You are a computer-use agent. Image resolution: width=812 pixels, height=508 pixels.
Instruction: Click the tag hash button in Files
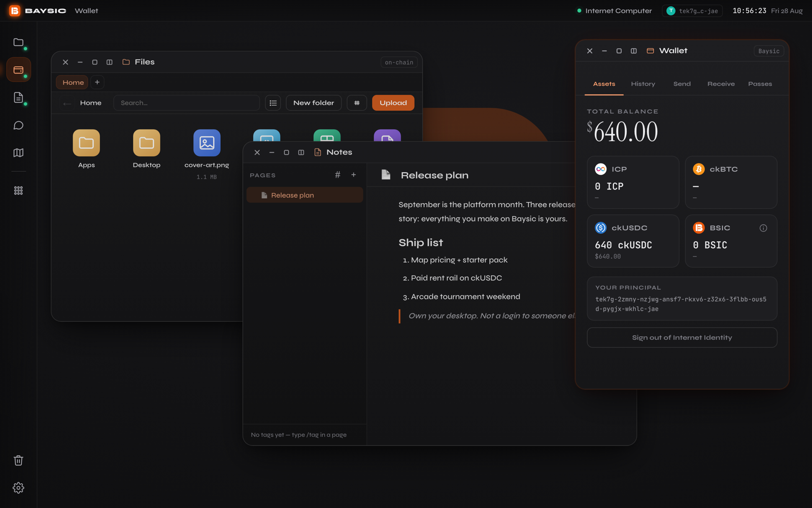(357, 103)
